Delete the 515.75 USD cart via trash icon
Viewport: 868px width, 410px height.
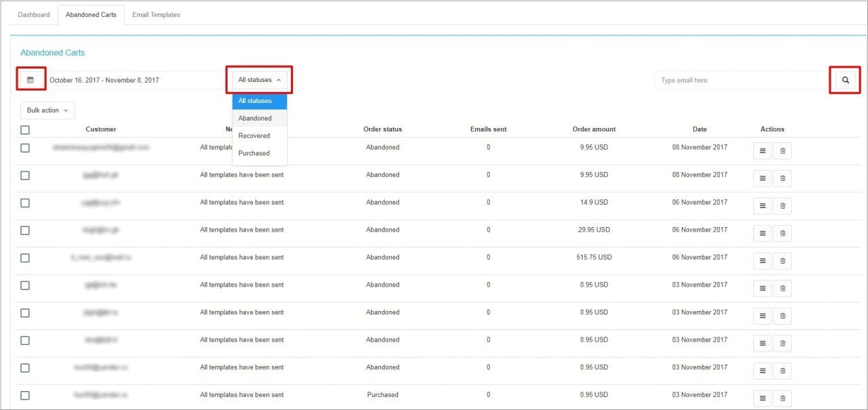(x=783, y=261)
